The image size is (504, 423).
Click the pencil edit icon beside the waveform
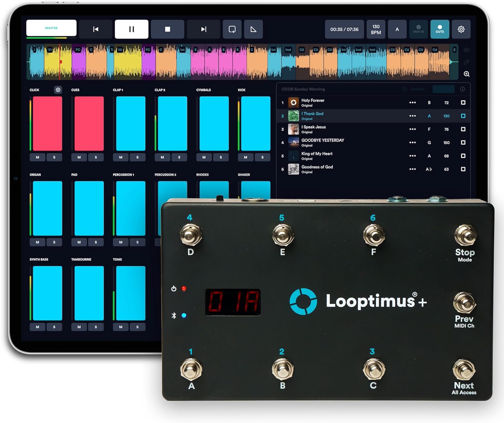click(467, 62)
